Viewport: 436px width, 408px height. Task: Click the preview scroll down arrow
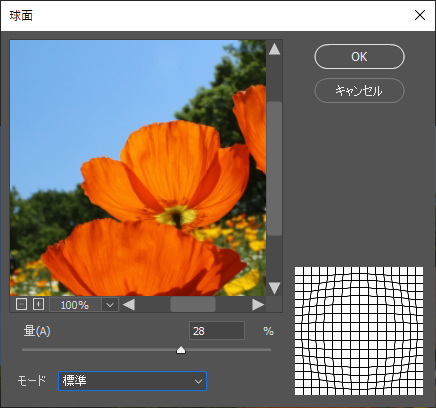tap(274, 288)
